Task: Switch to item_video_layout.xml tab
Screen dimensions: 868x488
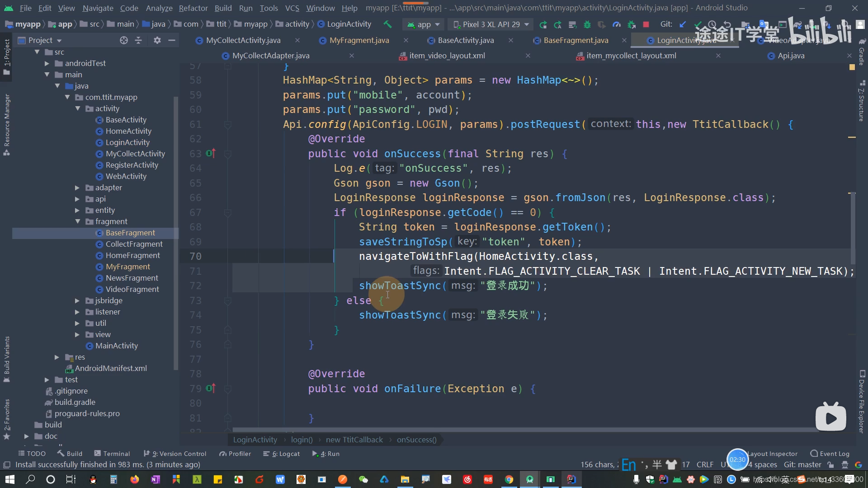Action: tap(447, 56)
